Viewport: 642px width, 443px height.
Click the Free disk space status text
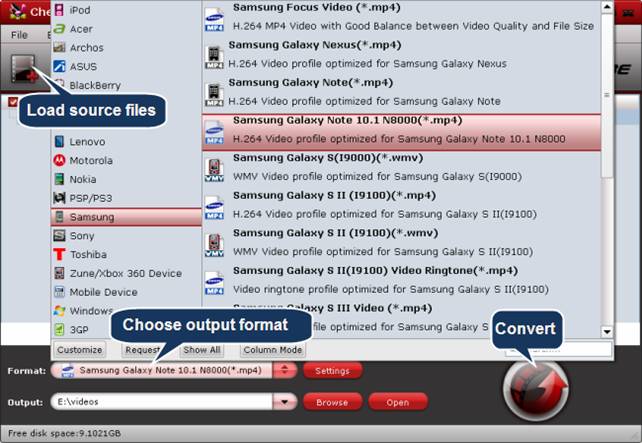point(64,433)
